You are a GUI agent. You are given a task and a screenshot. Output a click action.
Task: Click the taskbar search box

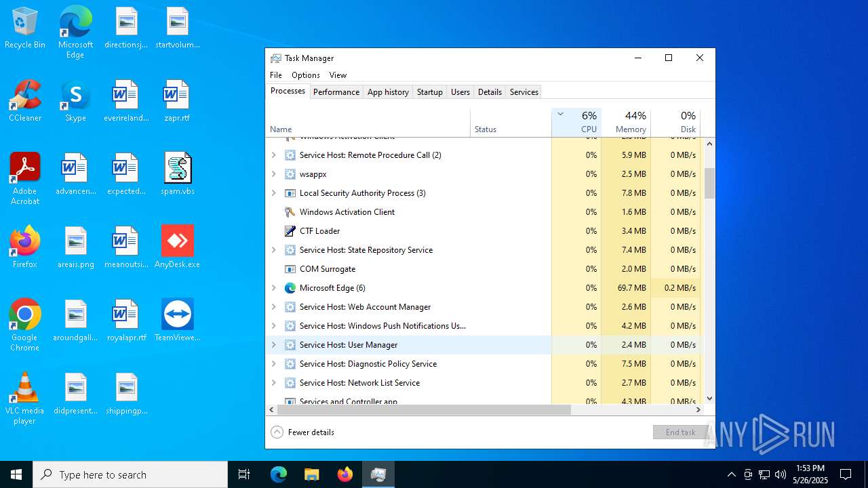(130, 474)
